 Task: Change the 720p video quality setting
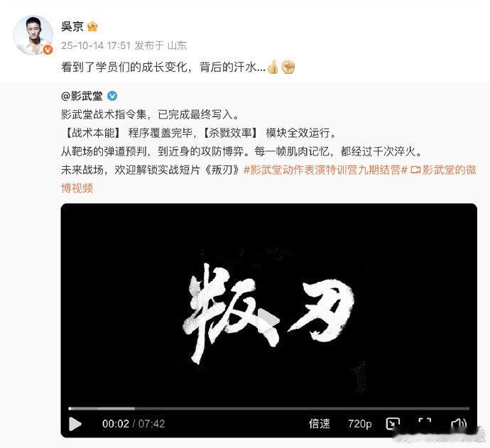359,424
